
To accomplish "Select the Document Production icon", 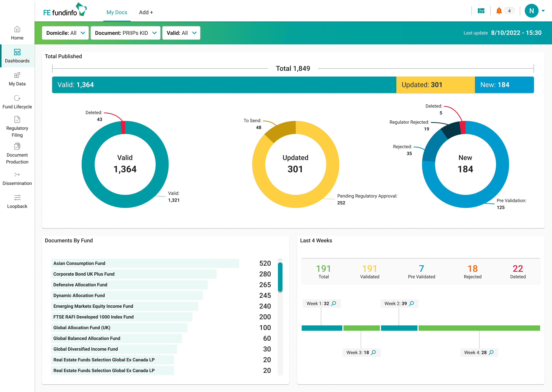I will pos(17,146).
